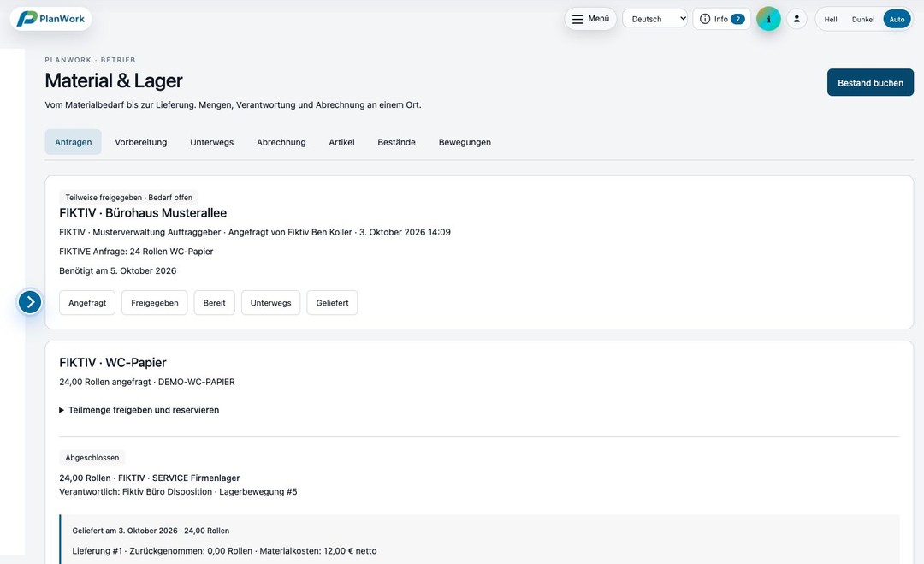This screenshot has height=564, width=924.
Task: Go to the Abrechnung tab
Action: [x=281, y=142]
